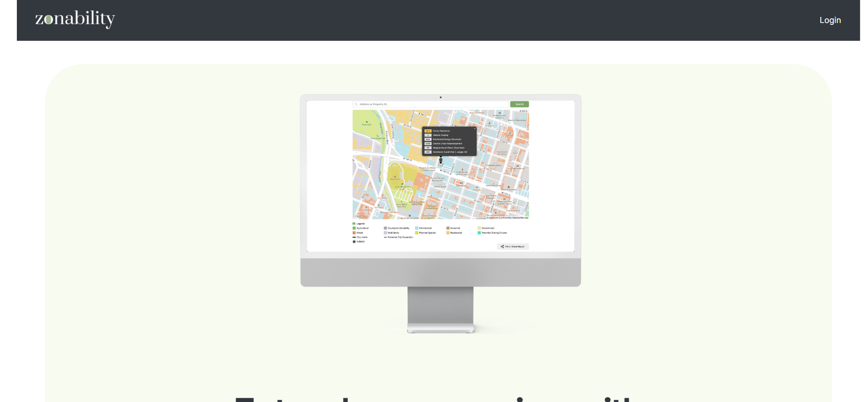Screen dimensions: 868x402
Task: Click the zonability logo
Action: tap(75, 20)
